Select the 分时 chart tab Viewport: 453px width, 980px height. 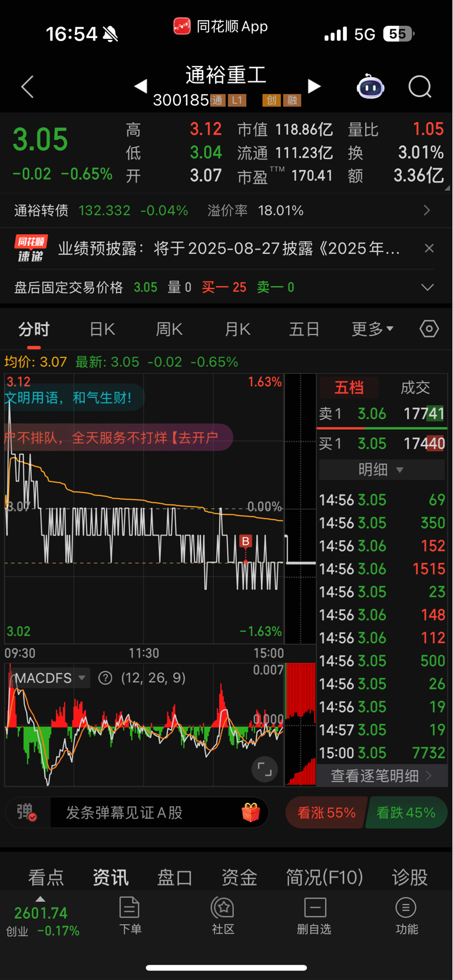pos(34,329)
